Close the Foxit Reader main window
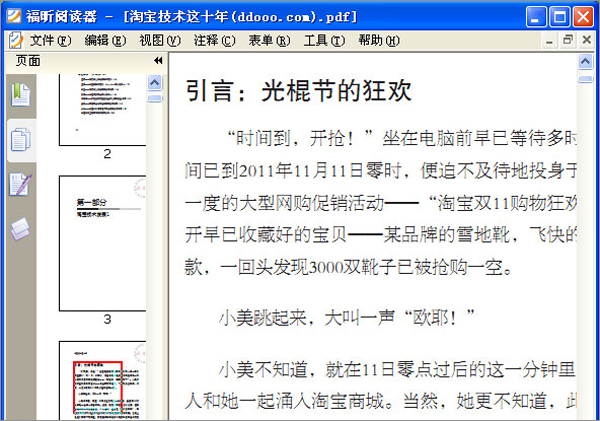This screenshot has width=600, height=421. point(583,17)
